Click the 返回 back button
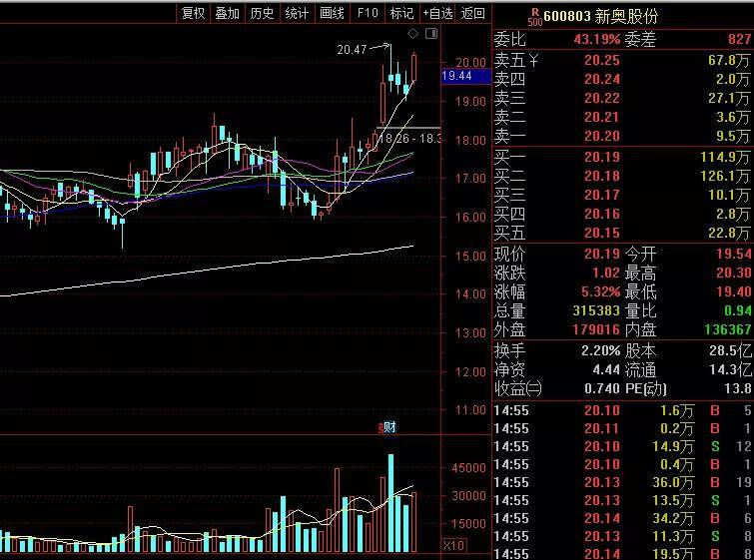754x560 pixels. click(x=473, y=13)
